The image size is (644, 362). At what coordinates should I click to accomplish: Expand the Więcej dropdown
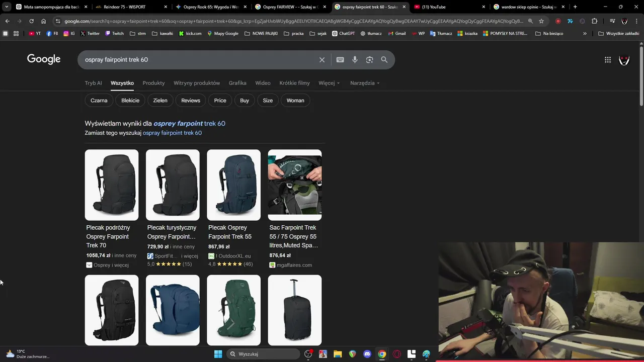[329, 83]
